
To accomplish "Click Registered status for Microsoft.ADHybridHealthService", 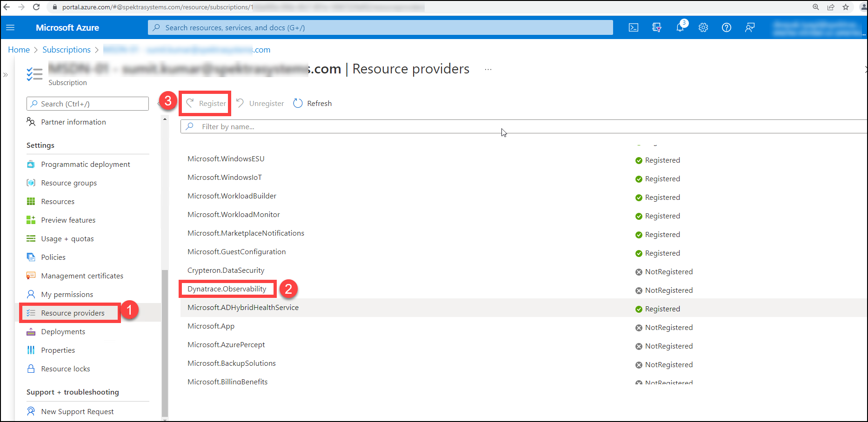I will (658, 309).
